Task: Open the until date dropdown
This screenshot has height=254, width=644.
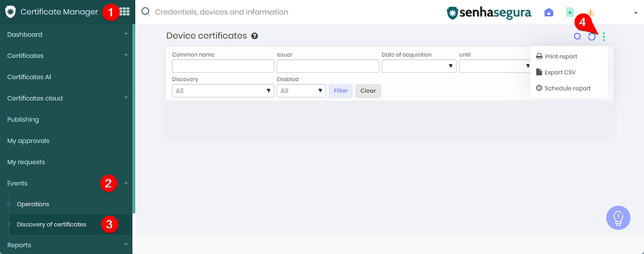Action: point(496,66)
